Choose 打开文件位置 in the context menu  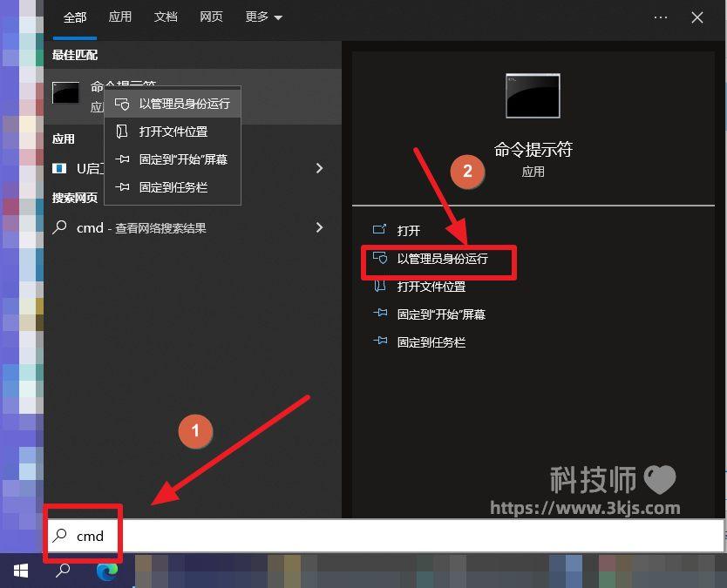pos(173,132)
